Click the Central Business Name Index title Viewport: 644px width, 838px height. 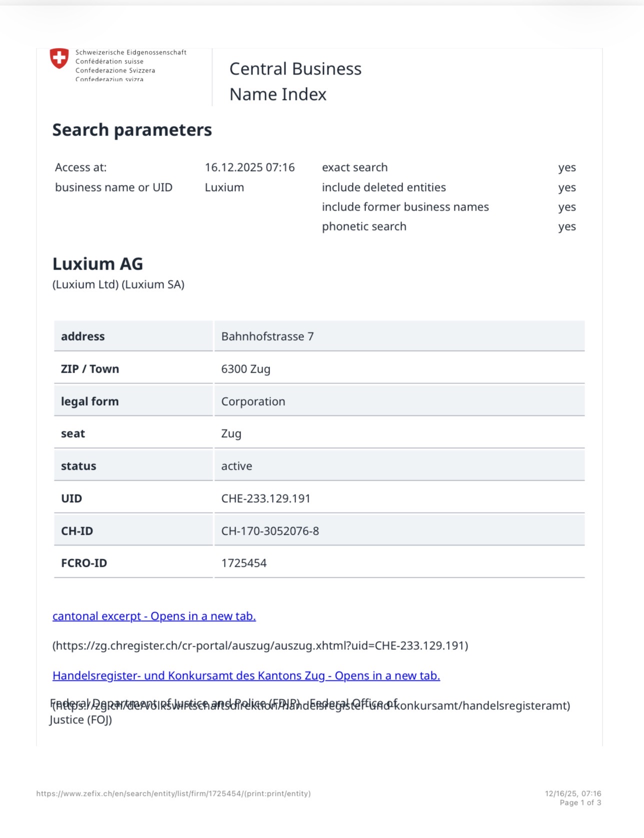pyautogui.click(x=295, y=81)
